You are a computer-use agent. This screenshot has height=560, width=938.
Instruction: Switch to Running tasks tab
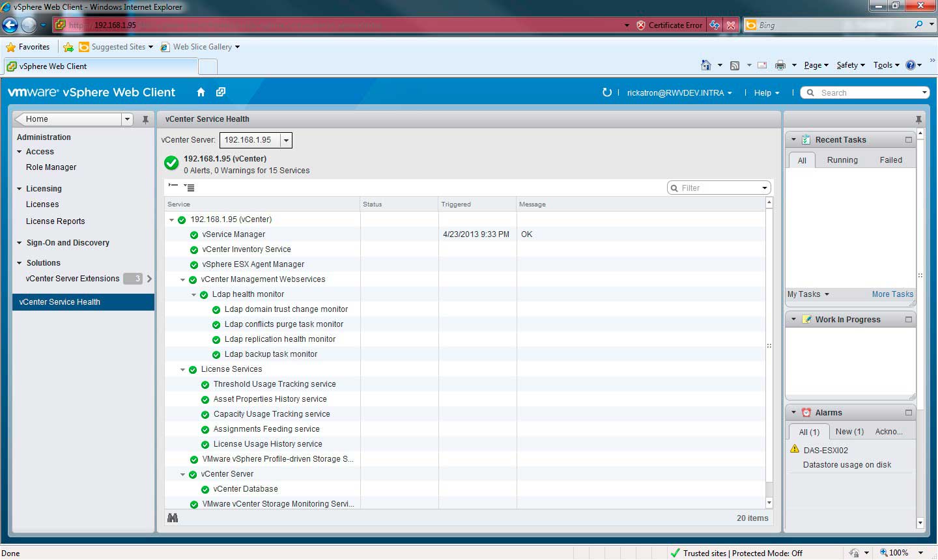point(842,160)
